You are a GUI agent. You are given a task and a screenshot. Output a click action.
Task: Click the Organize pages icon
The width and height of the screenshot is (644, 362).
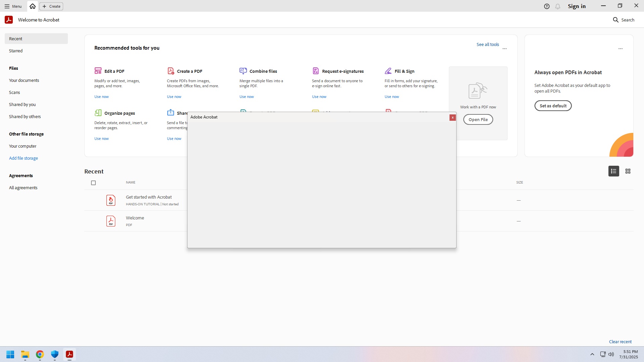point(98,113)
